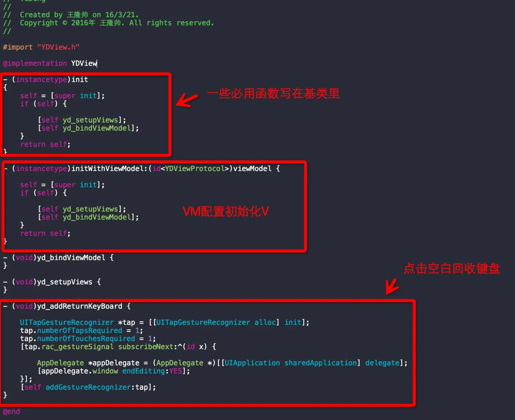The height and width of the screenshot is (420, 515).
Task: Click the annotation 一些必用函数写在基类里
Action: (273, 93)
